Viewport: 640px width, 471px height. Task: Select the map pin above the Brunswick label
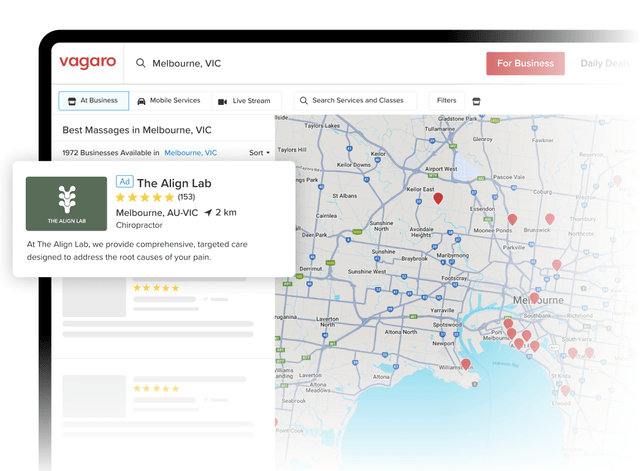click(x=550, y=219)
